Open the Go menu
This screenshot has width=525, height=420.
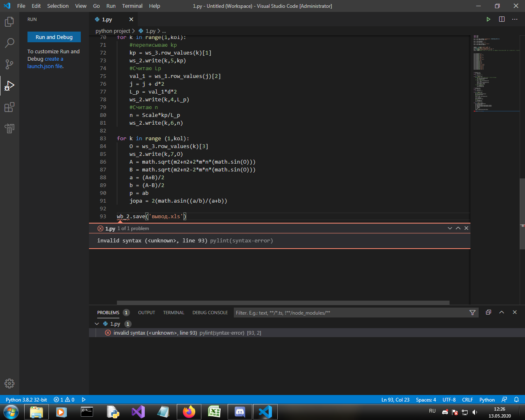point(96,6)
